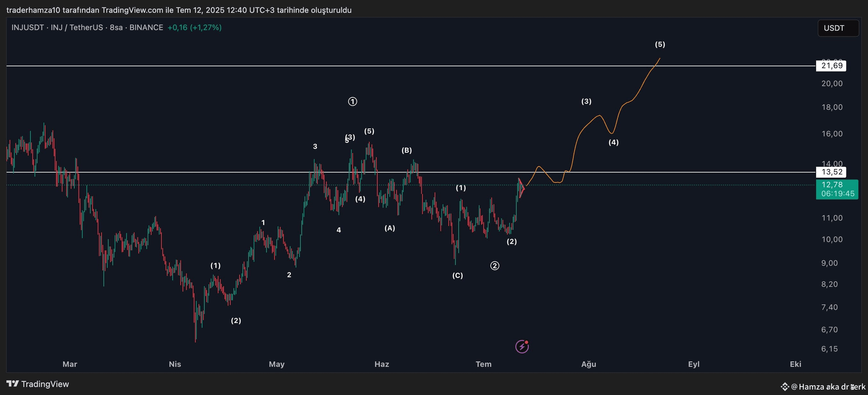Click the Haz label on the time axis
Screen dimensions: 868x395
click(x=382, y=364)
